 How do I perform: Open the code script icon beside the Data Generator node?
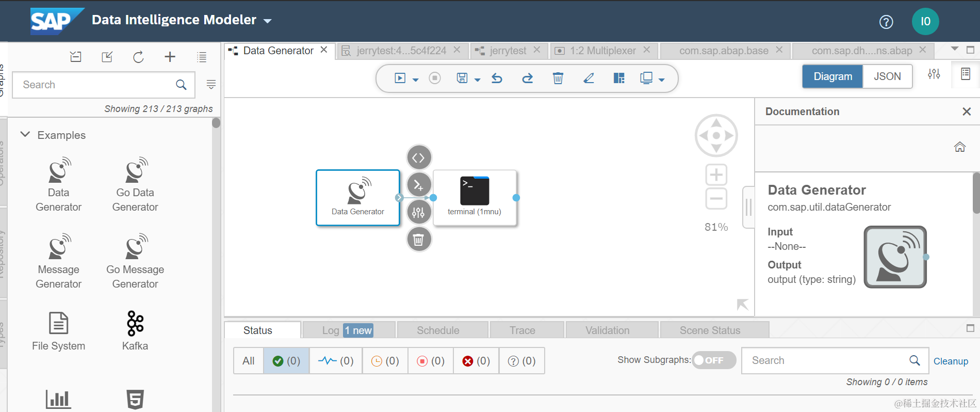coord(419,157)
